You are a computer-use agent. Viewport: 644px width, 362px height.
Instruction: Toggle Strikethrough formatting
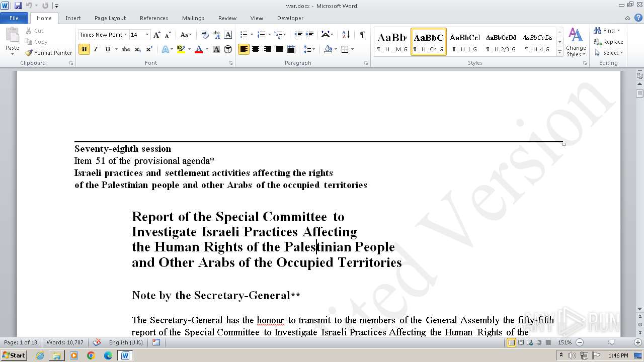tap(126, 49)
